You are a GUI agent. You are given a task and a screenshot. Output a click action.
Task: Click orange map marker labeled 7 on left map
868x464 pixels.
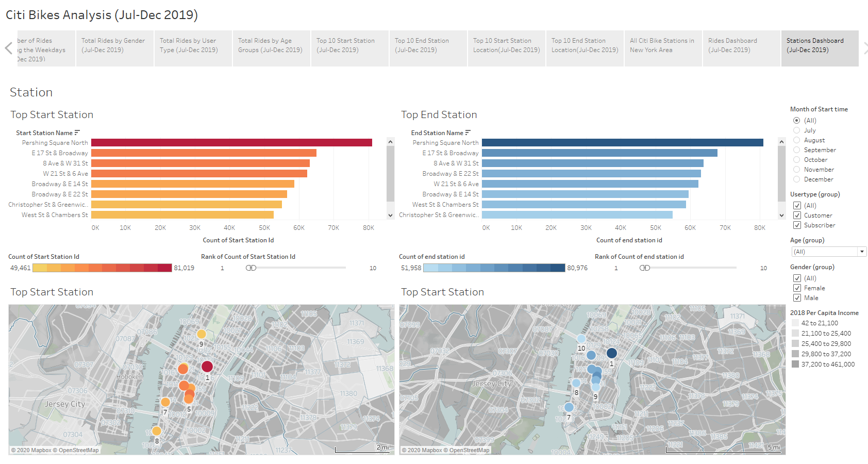point(165,402)
